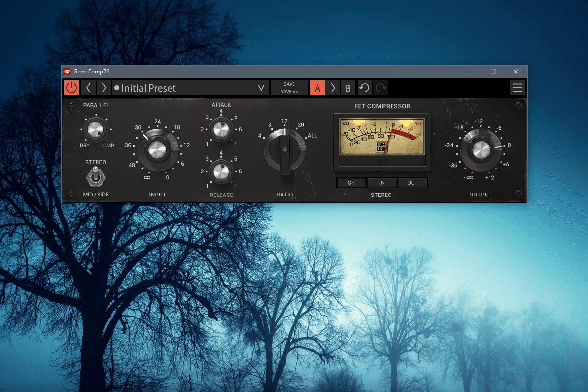Click the RATIO rotary selector
Viewport: 588px width, 392px height.
pyautogui.click(x=284, y=150)
